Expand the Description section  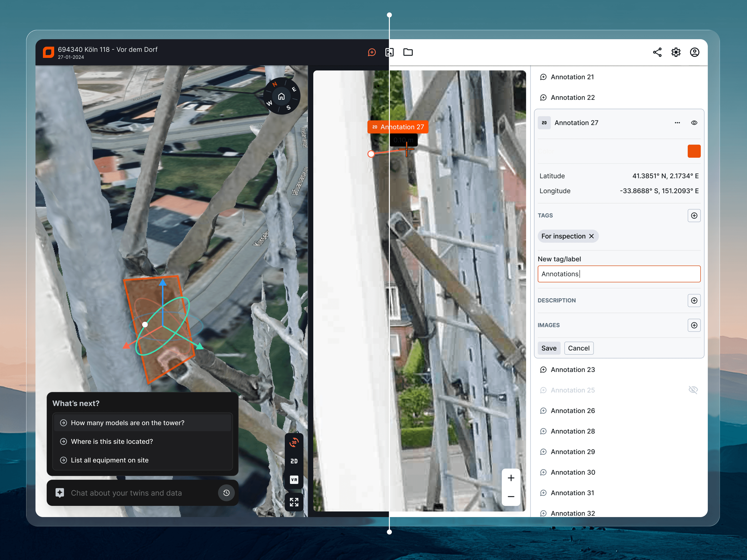pos(694,301)
